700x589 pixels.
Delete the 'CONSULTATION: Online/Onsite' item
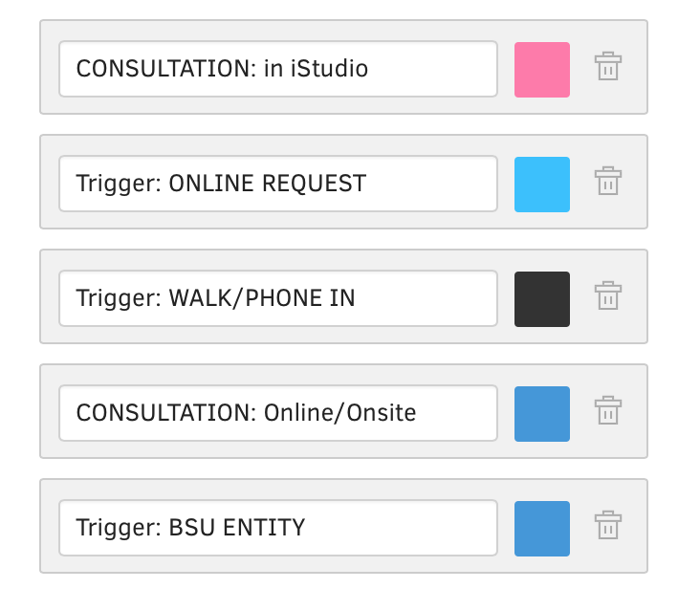[608, 411]
